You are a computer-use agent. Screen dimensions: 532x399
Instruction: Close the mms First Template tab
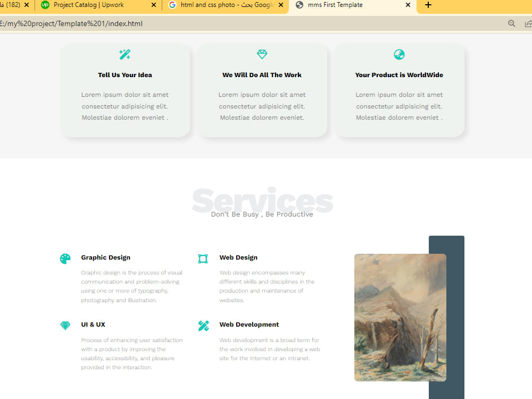pyautogui.click(x=408, y=5)
